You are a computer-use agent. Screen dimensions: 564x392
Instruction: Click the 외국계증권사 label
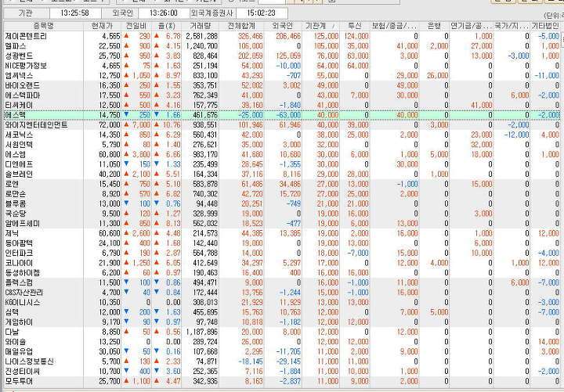[x=212, y=13]
